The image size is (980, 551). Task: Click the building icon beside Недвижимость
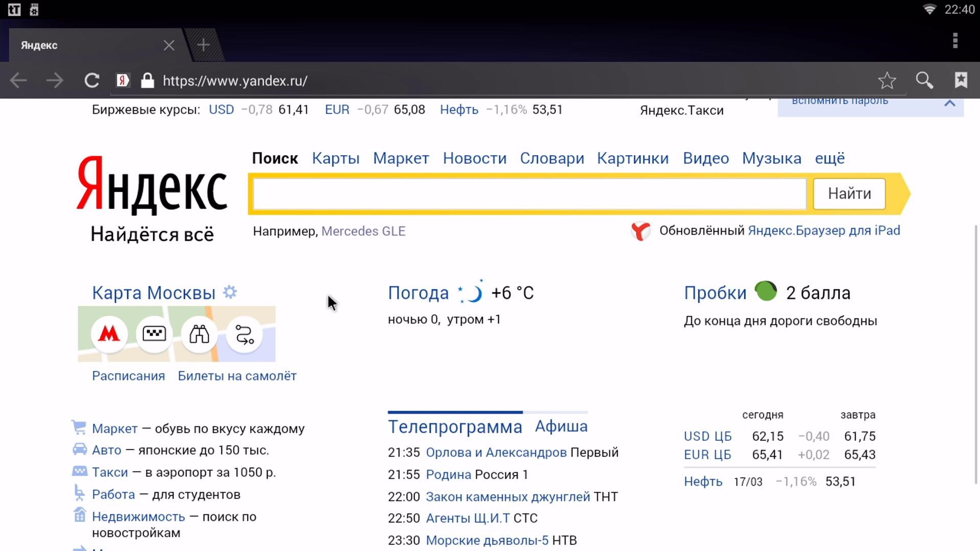(x=80, y=515)
